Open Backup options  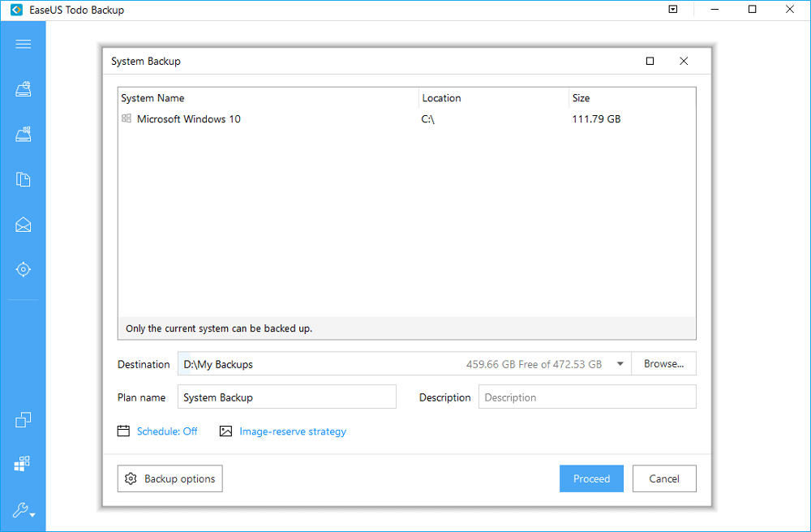pos(170,478)
